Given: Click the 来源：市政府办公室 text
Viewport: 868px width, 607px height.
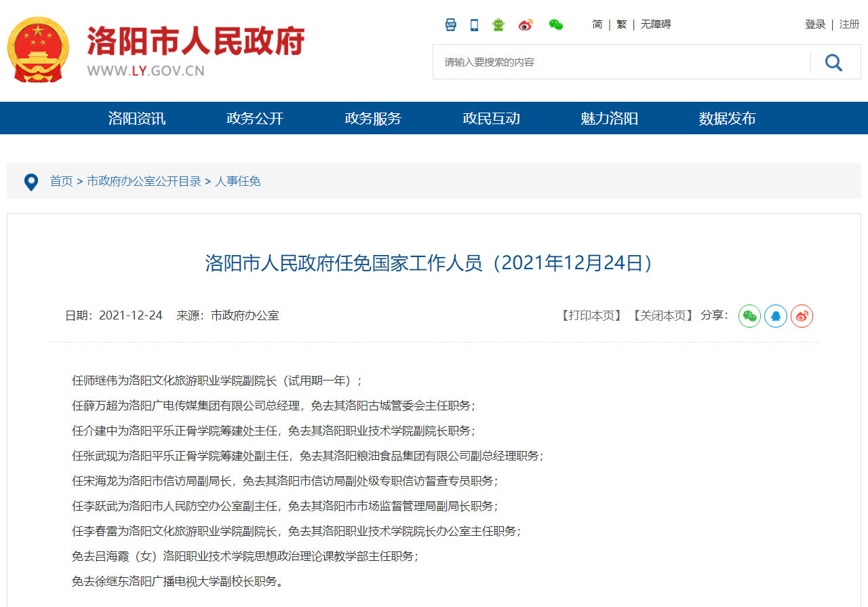Looking at the screenshot, I should coord(228,315).
